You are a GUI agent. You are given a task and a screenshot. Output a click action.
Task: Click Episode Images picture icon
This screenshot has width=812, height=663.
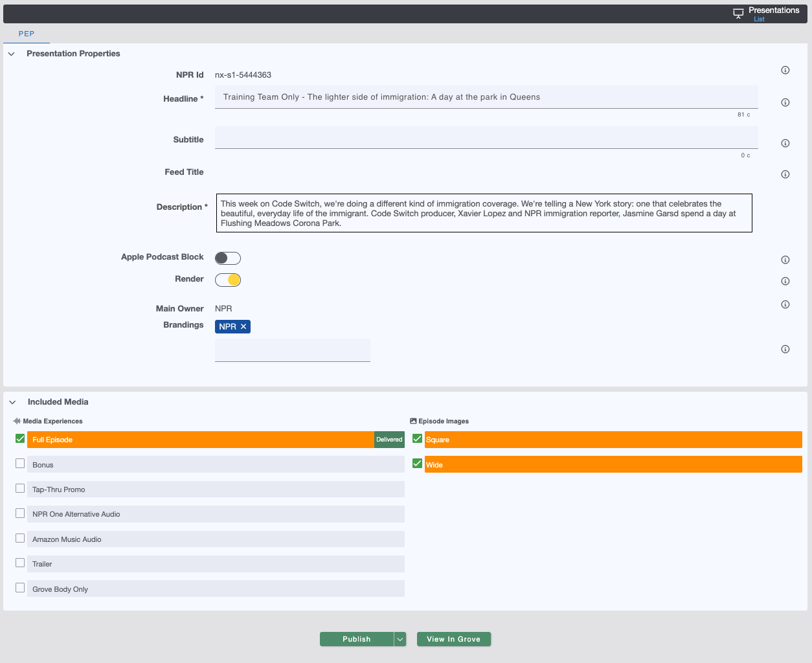(x=413, y=421)
